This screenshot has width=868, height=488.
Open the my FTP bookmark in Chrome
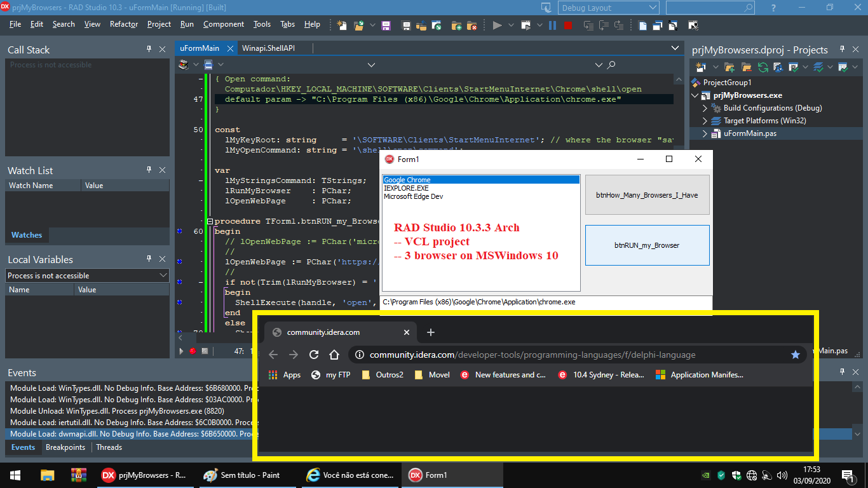[330, 375]
